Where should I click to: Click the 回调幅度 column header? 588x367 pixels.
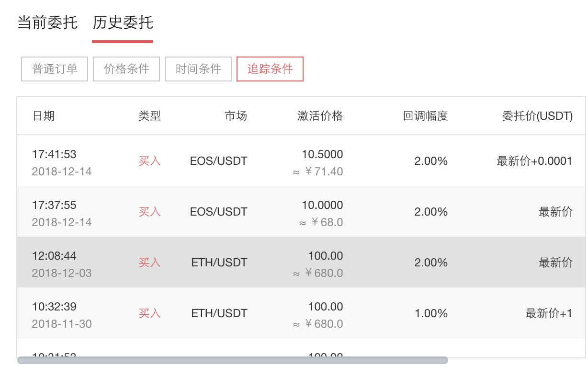click(425, 116)
